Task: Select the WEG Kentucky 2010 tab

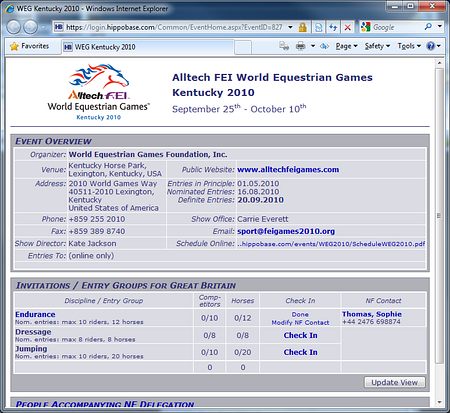Action: [x=148, y=47]
